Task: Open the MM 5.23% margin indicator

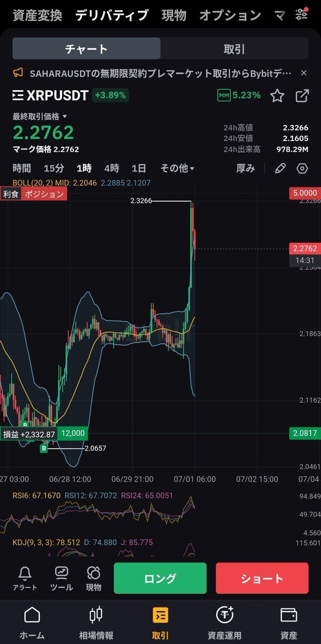Action: pyautogui.click(x=239, y=96)
